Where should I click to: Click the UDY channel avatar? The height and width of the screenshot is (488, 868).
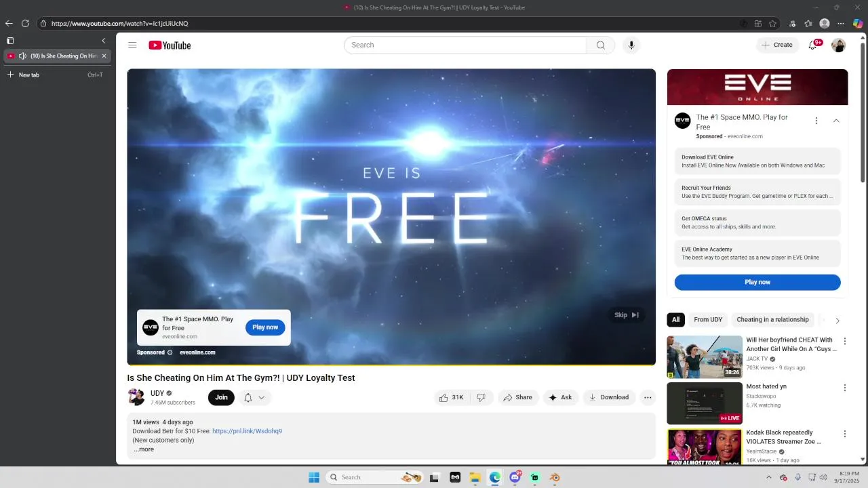(x=136, y=397)
